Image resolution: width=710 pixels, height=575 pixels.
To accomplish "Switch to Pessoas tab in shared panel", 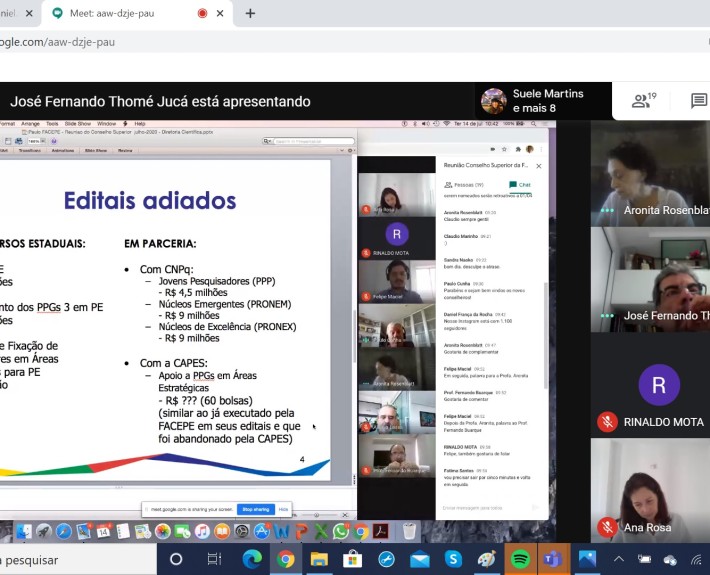I will (464, 185).
